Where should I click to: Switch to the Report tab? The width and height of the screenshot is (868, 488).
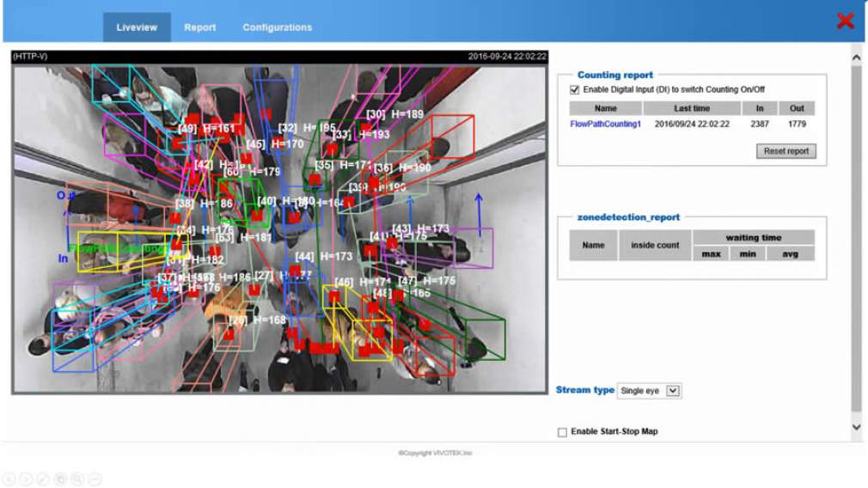coord(199,27)
